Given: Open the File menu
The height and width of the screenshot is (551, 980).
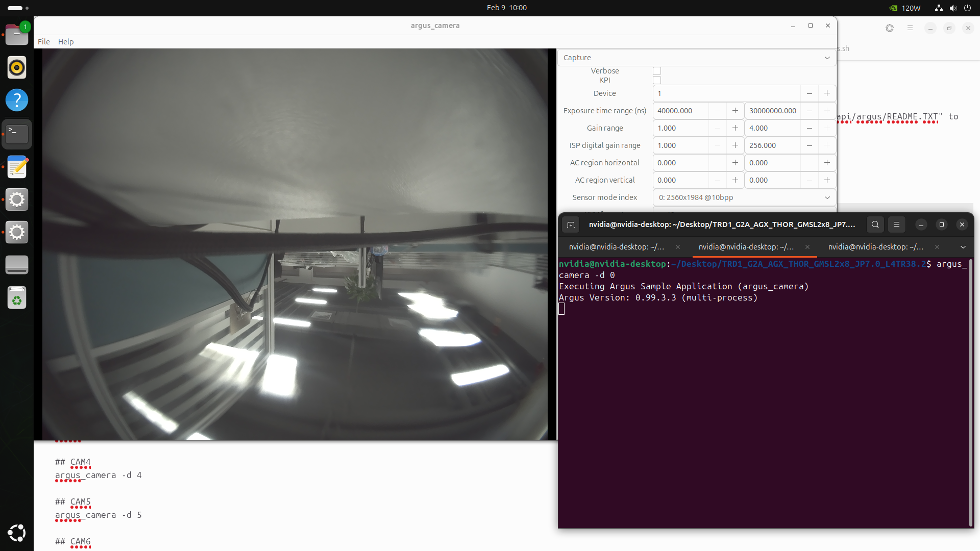Looking at the screenshot, I should (44, 42).
